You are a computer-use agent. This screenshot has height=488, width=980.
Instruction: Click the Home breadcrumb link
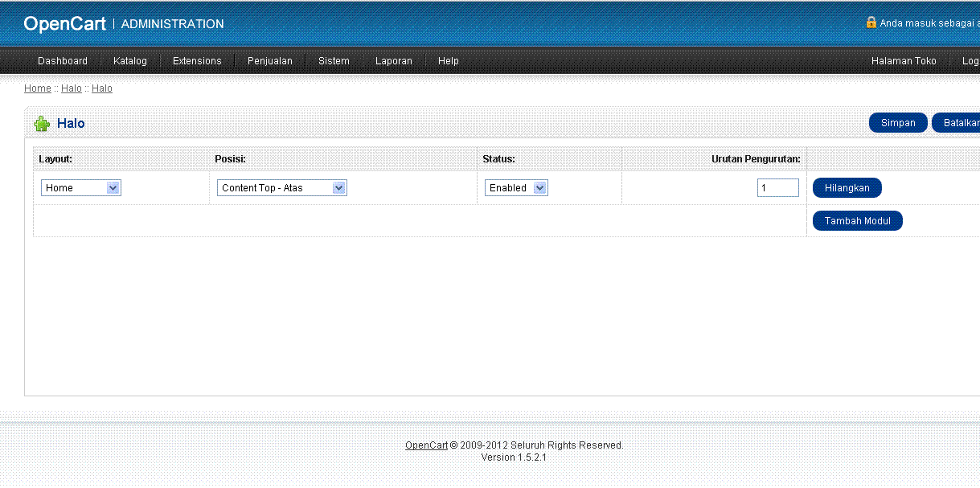coord(38,88)
